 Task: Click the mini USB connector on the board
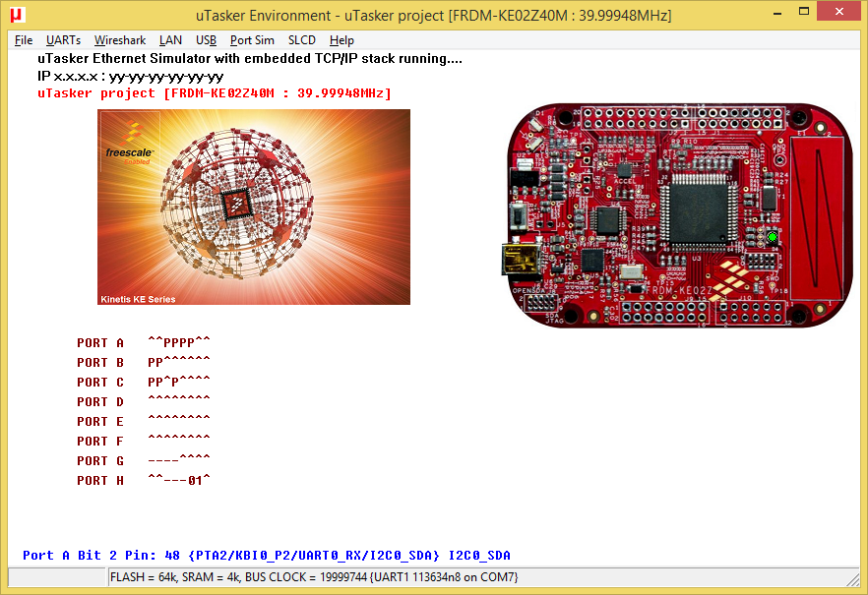pyautogui.click(x=518, y=261)
